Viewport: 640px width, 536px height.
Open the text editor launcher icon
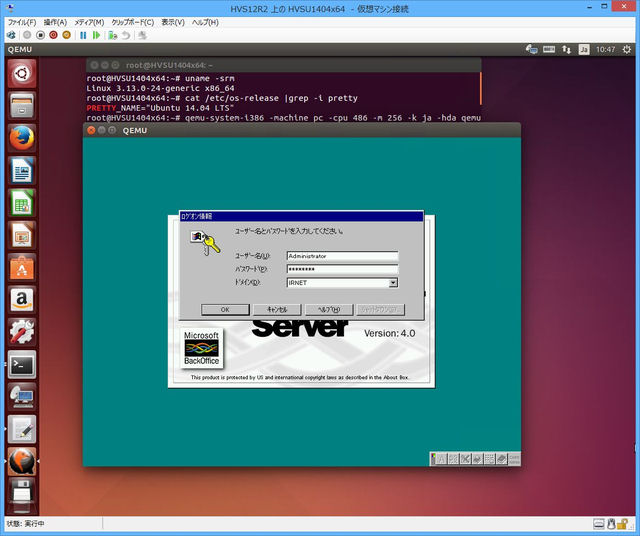click(x=22, y=429)
